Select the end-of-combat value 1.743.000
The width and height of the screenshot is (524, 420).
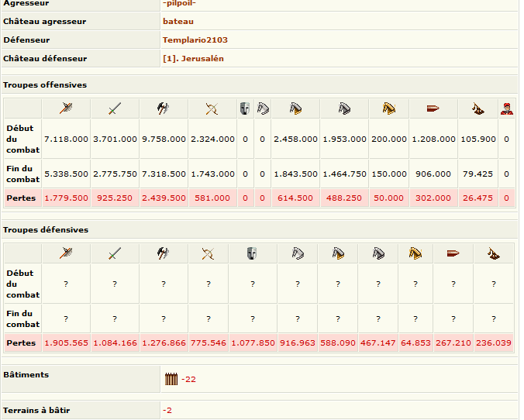212,174
